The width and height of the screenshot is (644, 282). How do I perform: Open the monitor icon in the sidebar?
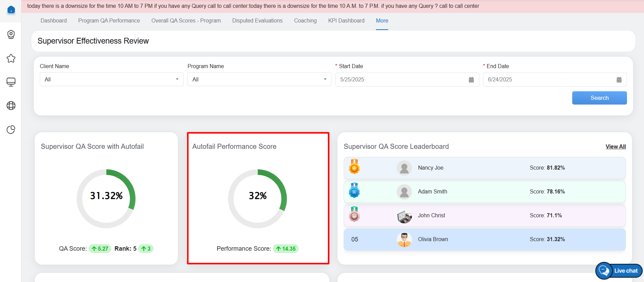coord(11,82)
